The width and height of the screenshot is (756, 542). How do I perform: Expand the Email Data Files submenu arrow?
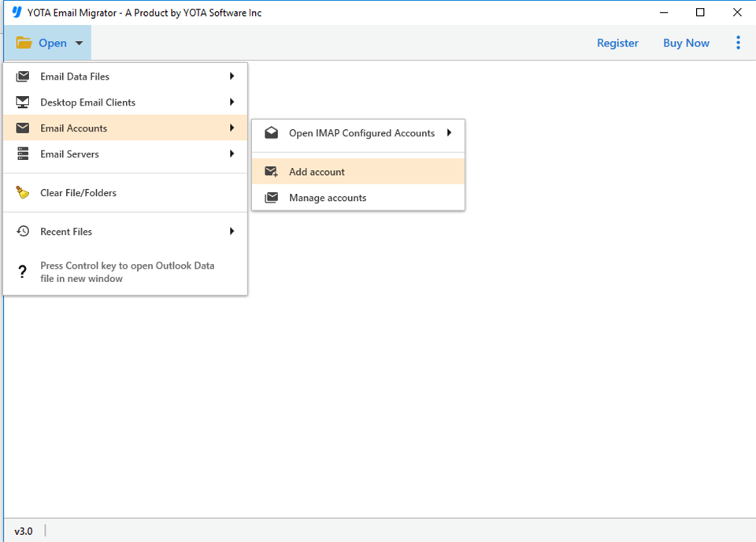pyautogui.click(x=232, y=76)
